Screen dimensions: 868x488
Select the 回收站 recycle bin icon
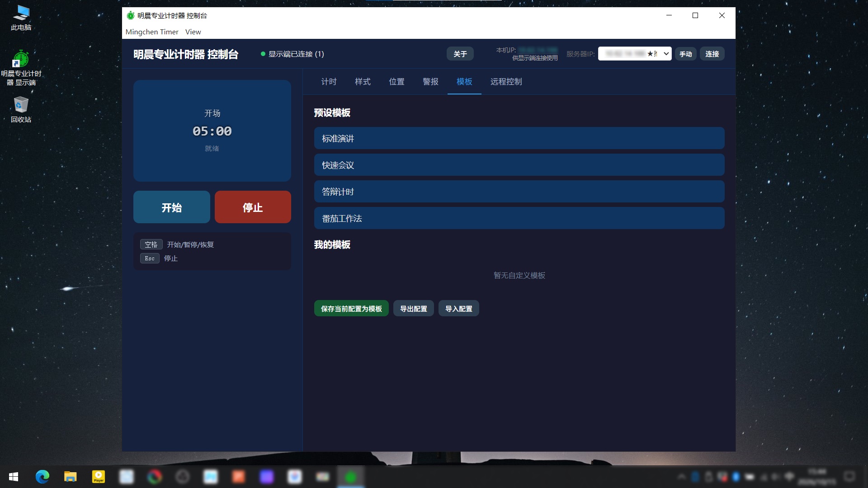coord(21,109)
